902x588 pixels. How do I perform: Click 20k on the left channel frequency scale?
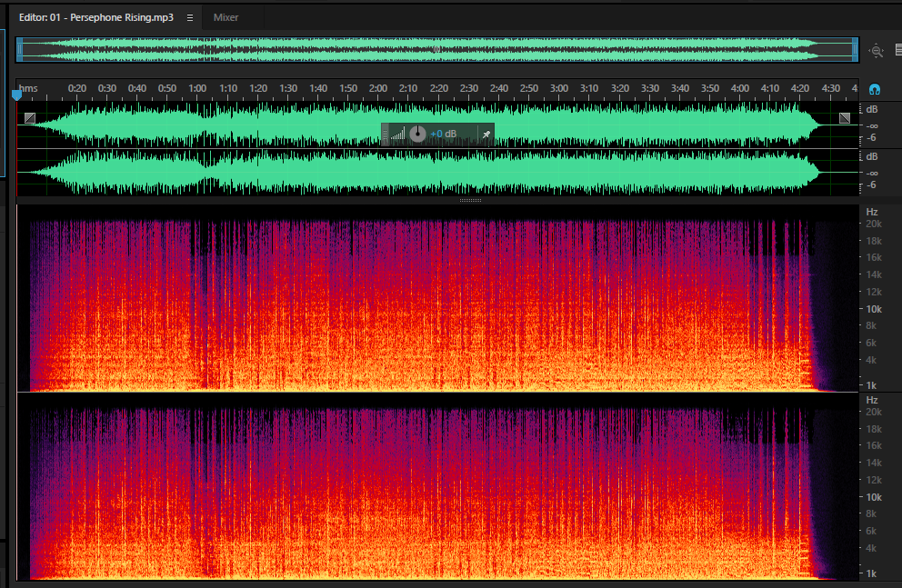(x=874, y=224)
